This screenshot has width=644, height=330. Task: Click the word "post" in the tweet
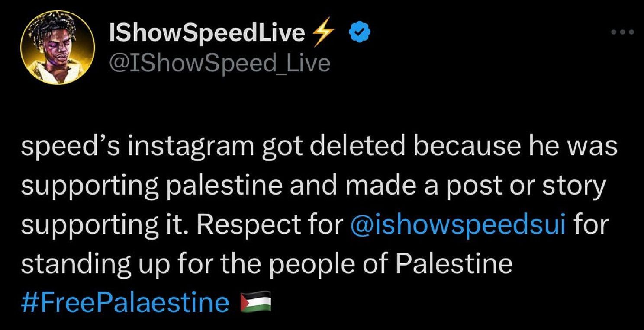(477, 186)
